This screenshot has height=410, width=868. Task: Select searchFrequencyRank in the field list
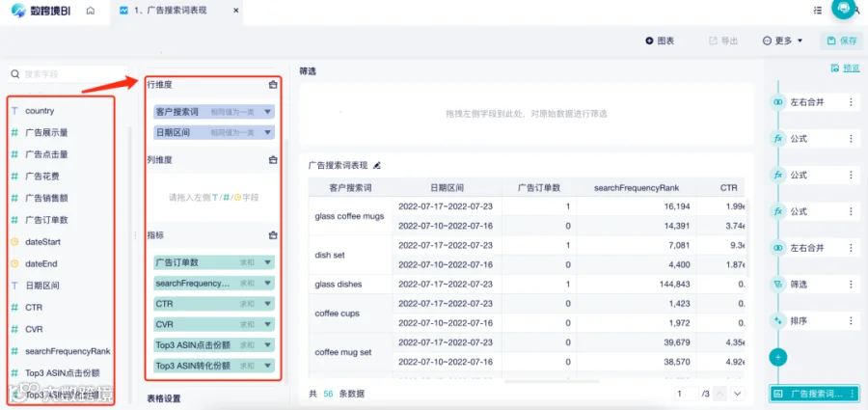coord(67,351)
